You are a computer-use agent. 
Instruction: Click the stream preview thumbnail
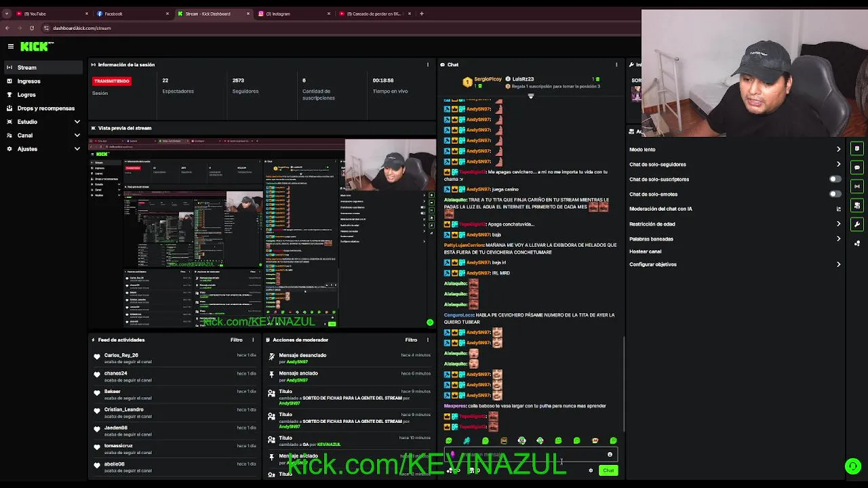point(262,234)
